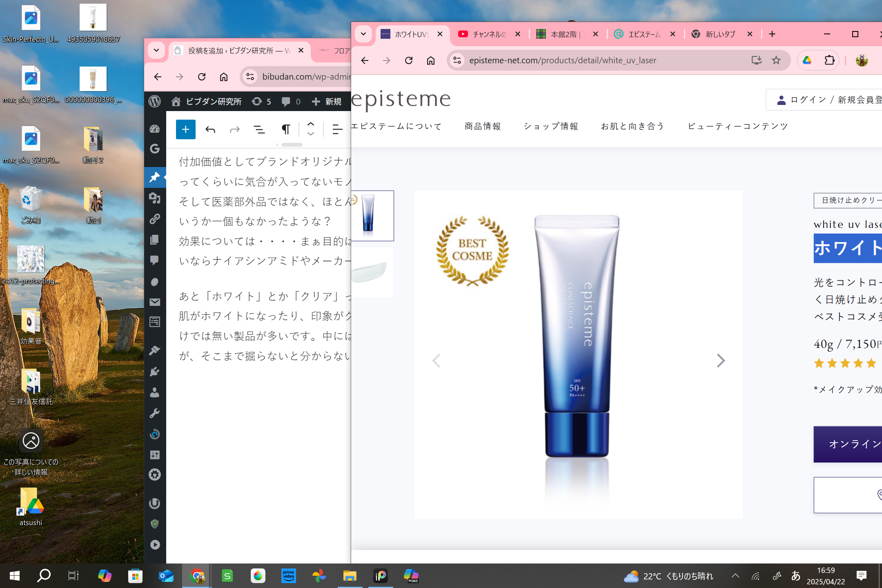Open the Posts pin icon in sidebar
The width and height of the screenshot is (882, 588).
tap(155, 177)
